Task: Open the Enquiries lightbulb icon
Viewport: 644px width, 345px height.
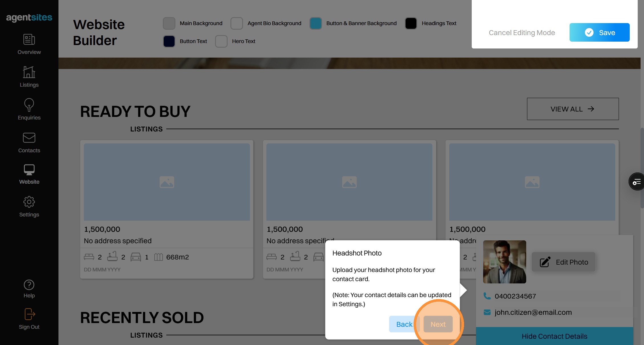Action: coord(29,105)
